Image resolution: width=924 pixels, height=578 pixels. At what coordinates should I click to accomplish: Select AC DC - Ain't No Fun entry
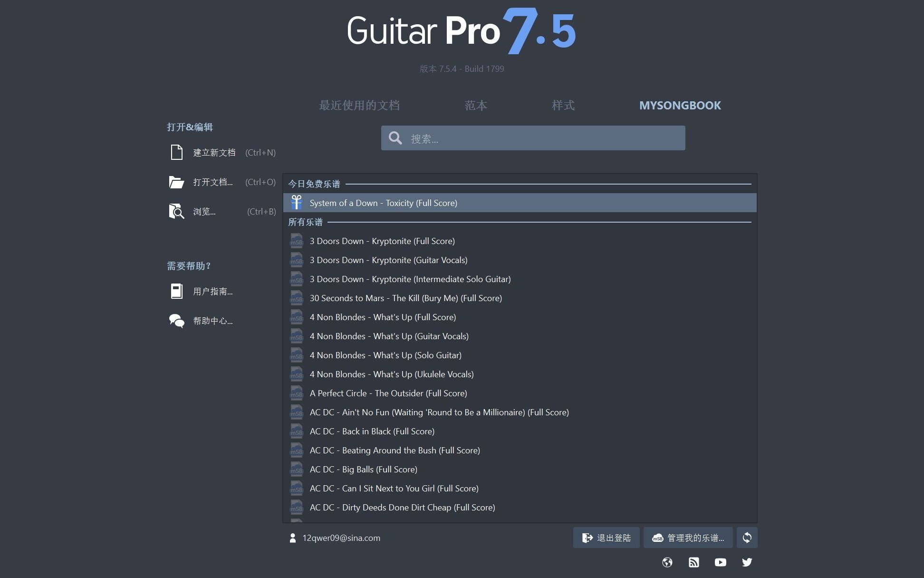[520, 412]
